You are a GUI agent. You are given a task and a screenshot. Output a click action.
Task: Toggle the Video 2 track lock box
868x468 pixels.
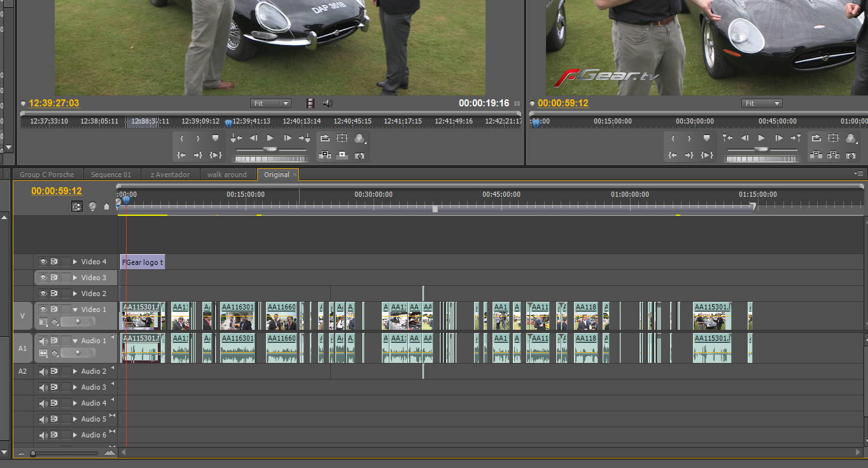65,294
